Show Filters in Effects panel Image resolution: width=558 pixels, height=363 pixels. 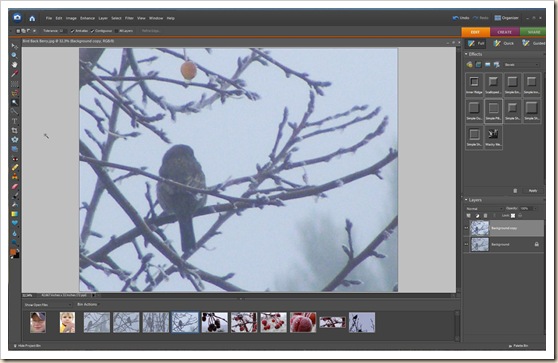click(469, 64)
